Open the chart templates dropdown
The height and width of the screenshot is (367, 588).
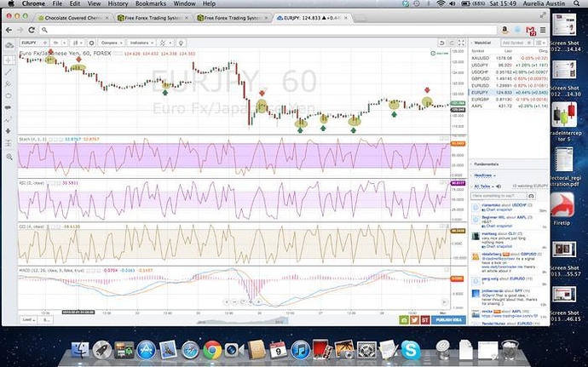pos(166,43)
